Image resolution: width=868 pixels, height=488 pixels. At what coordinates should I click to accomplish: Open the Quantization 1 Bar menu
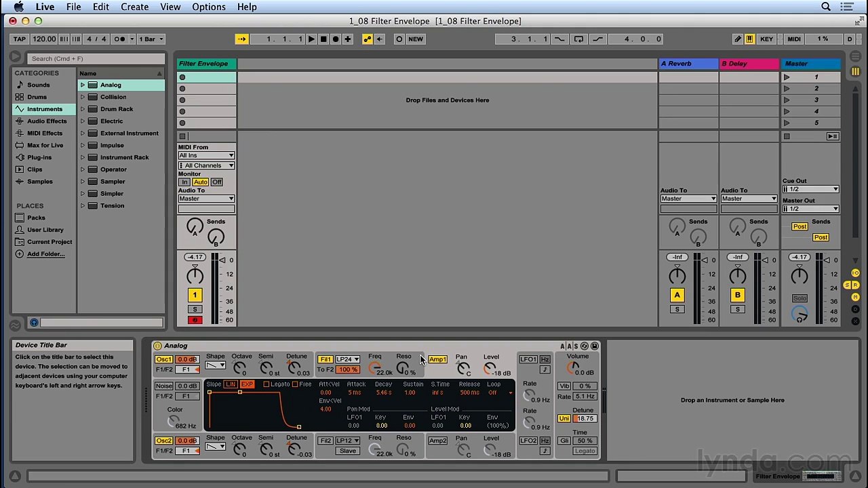point(151,39)
